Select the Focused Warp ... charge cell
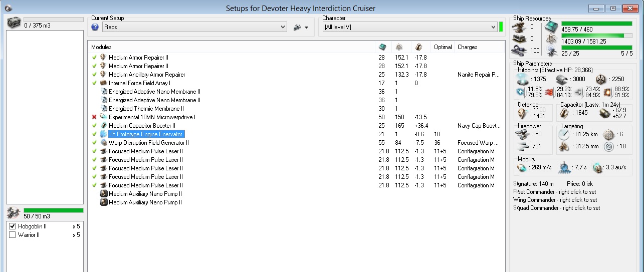The image size is (644, 272). (479, 143)
